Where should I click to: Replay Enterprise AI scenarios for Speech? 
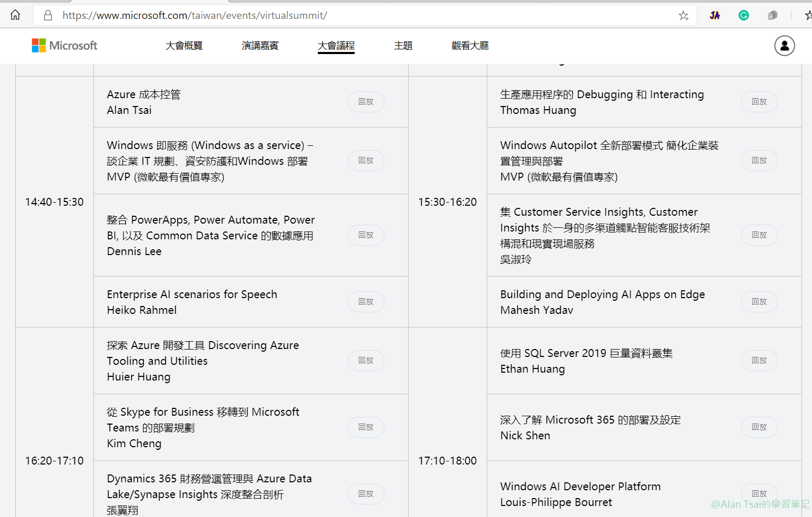pos(366,302)
